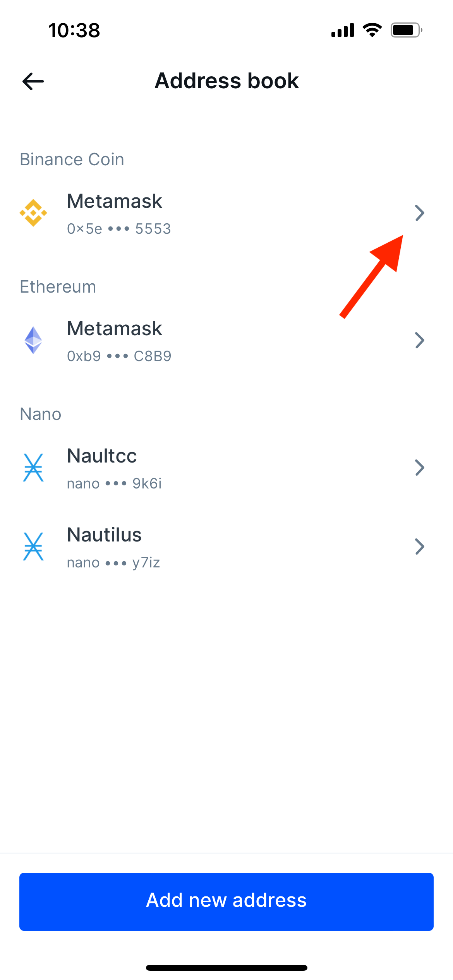Open Ethereum Metamask entry chevron
The height and width of the screenshot is (980, 453).
coord(420,340)
